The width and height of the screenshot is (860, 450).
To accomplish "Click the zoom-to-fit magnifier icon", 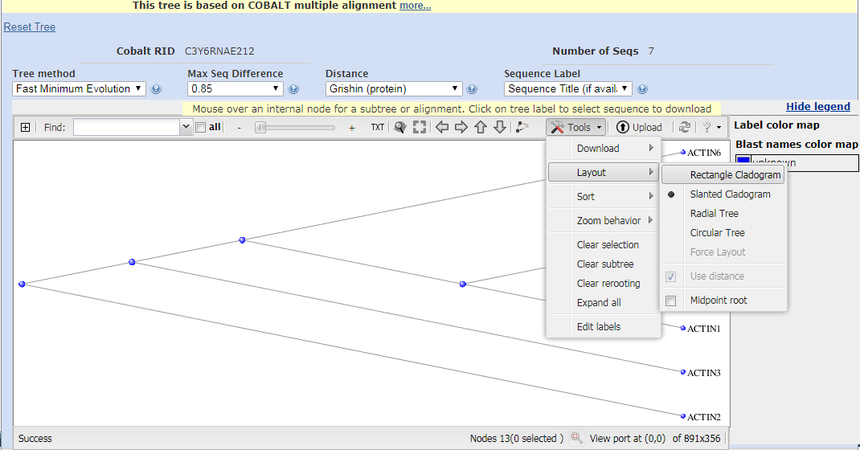I will [400, 127].
